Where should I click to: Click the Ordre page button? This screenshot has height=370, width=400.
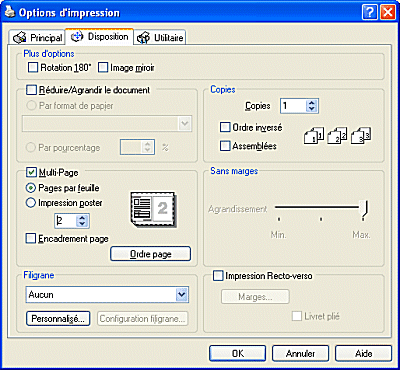[151, 254]
